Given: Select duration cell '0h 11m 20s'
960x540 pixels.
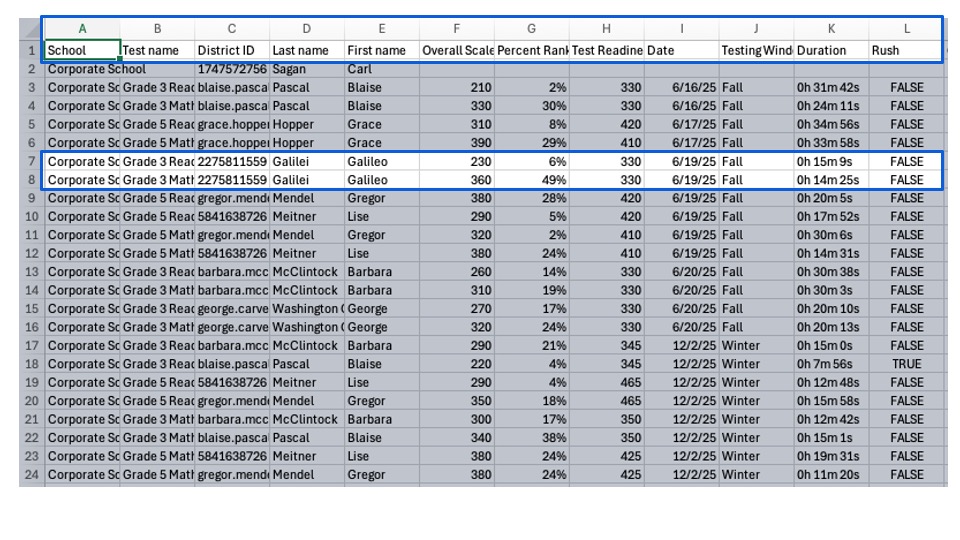Looking at the screenshot, I should 831,474.
